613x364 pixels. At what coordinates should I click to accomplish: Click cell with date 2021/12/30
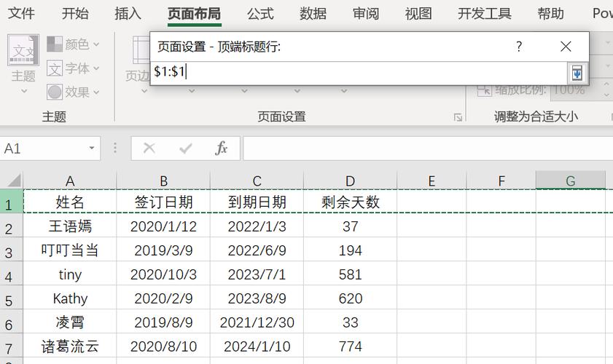click(257, 322)
